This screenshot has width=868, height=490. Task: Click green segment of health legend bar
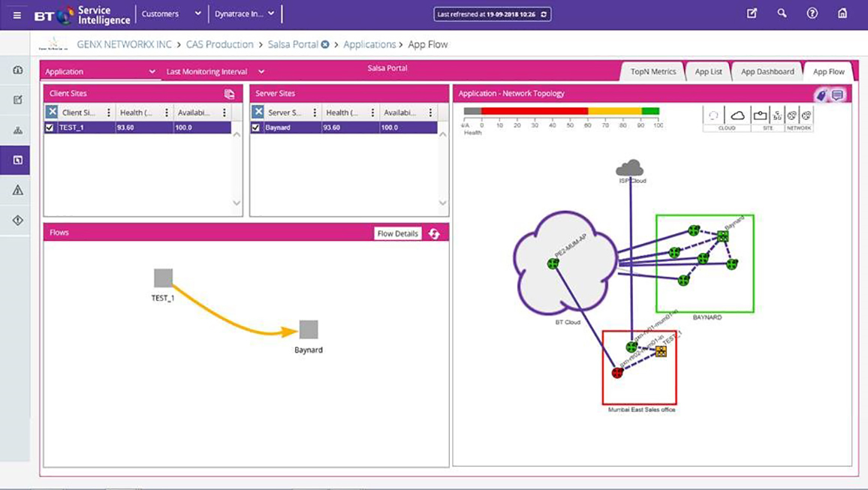coord(650,111)
